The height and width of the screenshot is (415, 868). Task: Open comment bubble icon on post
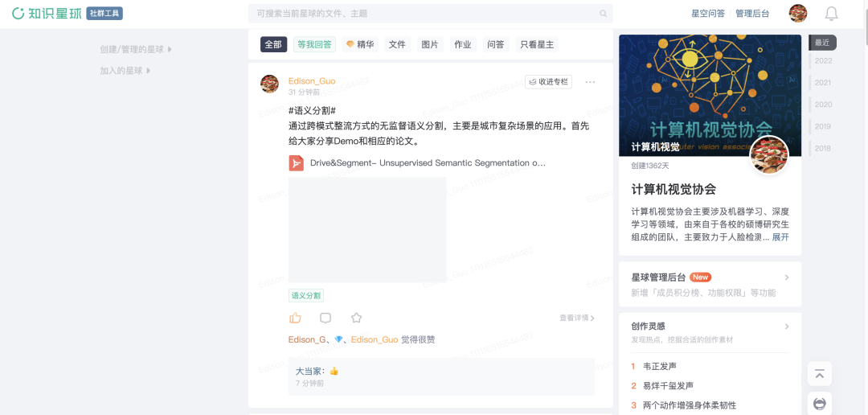[x=325, y=318]
